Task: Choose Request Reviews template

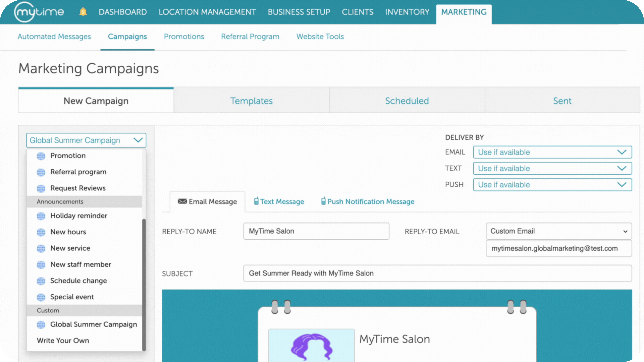Action: (85, 188)
